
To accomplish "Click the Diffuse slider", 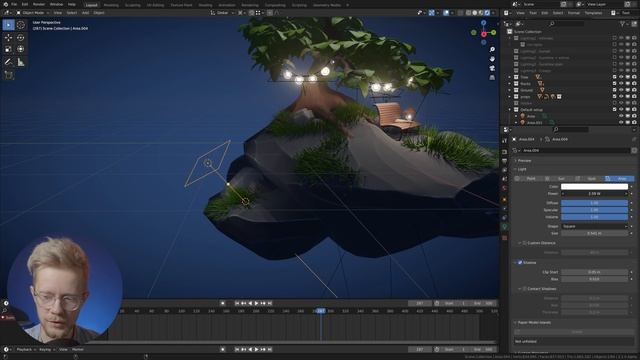I will (594, 203).
